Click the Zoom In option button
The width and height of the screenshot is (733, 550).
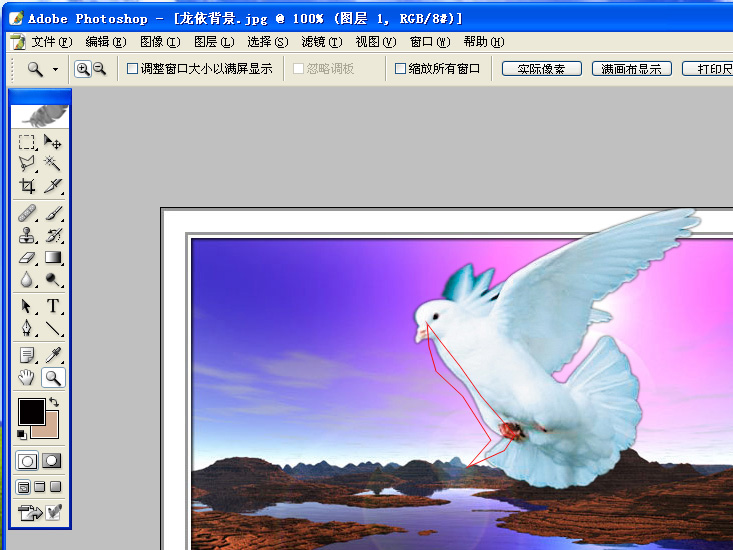pyautogui.click(x=83, y=69)
